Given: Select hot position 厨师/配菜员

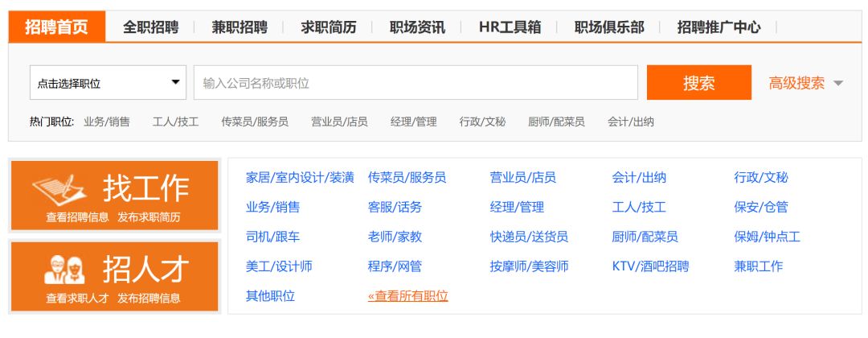Looking at the screenshot, I should point(556,122).
